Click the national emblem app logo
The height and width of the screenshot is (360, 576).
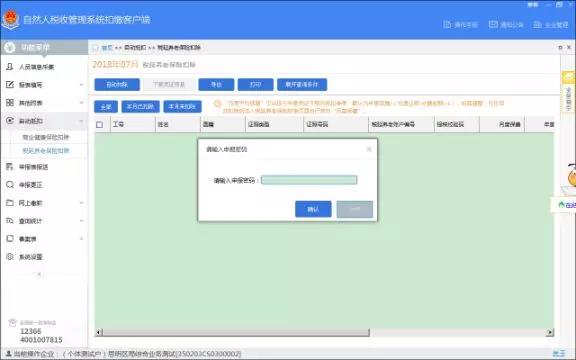(10, 19)
